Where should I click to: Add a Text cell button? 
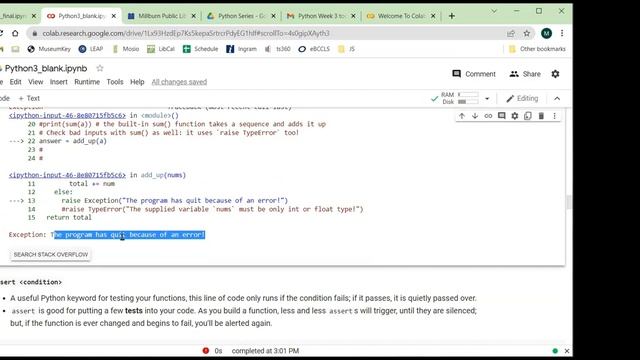click(29, 98)
